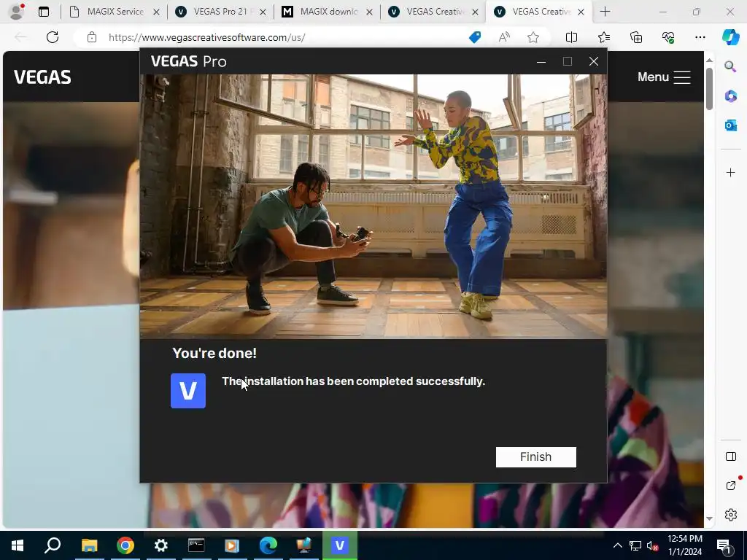Click the browser refresh button

[x=53, y=37]
